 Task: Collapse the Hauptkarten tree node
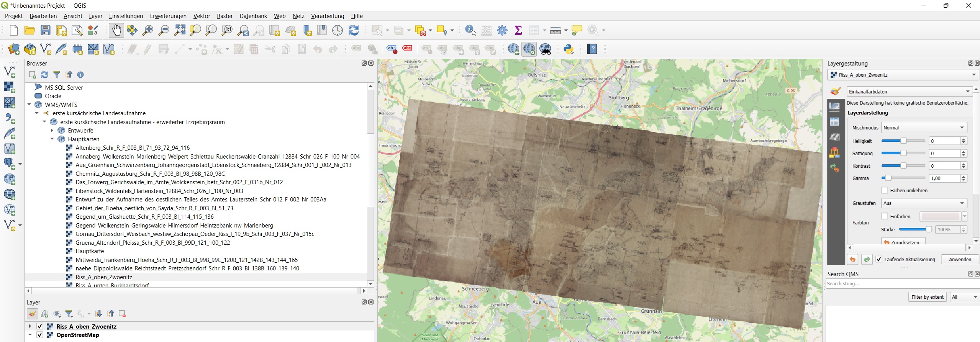coord(52,139)
